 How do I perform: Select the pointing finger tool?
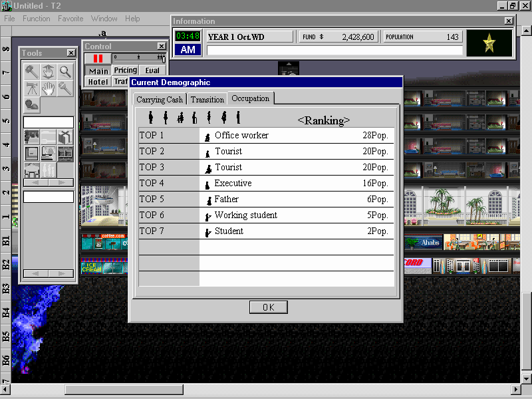48,71
